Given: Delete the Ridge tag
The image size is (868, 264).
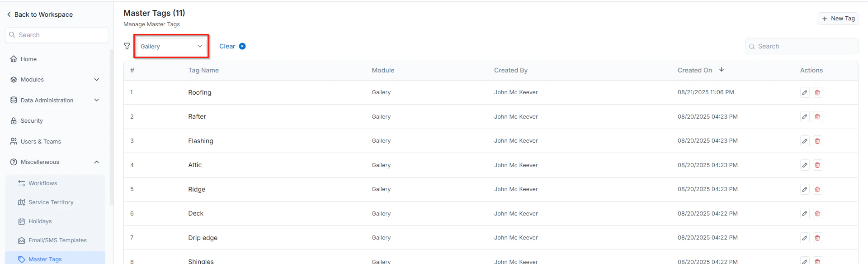Looking at the screenshot, I should pos(817,189).
